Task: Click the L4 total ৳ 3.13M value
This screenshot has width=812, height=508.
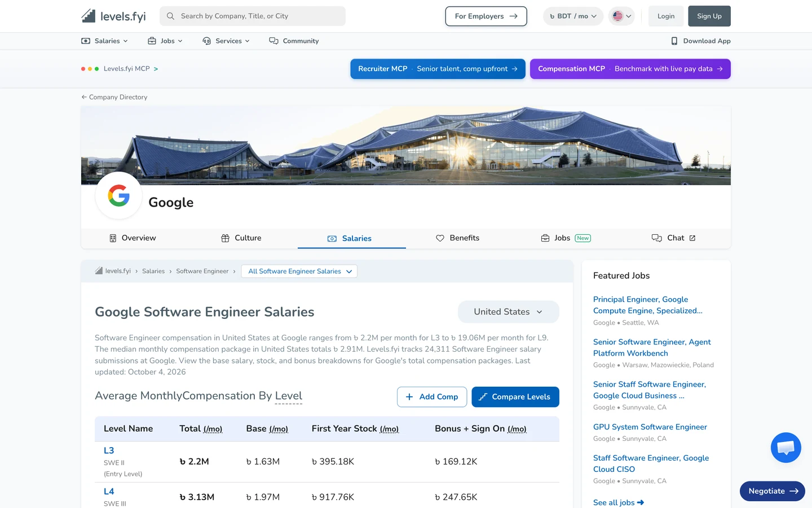Action: 197,497
